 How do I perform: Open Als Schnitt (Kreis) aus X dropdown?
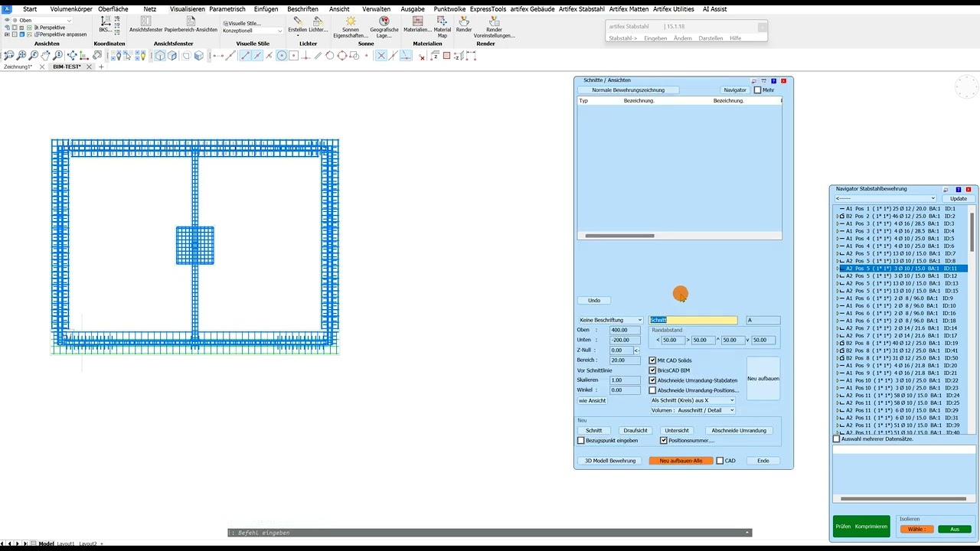(x=692, y=400)
